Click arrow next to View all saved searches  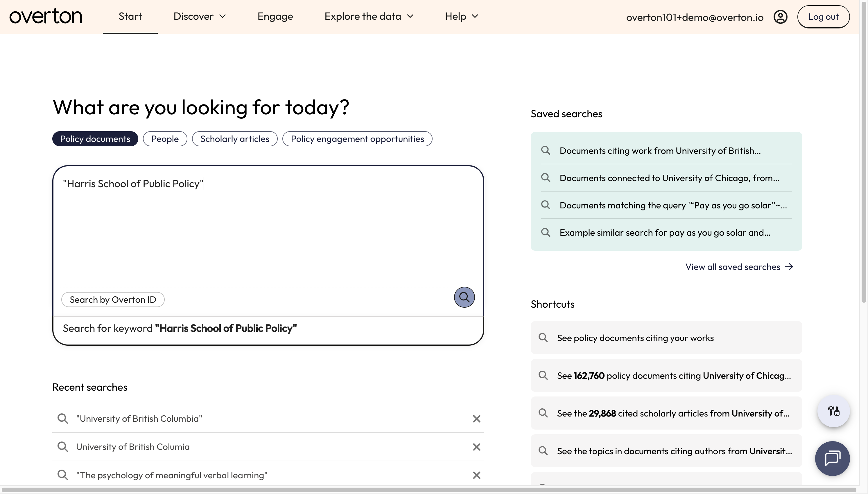click(x=789, y=267)
